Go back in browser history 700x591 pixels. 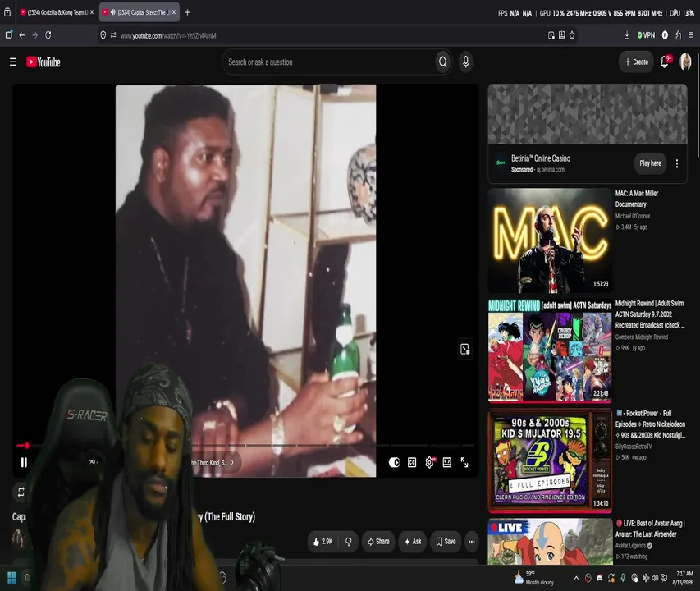point(22,35)
